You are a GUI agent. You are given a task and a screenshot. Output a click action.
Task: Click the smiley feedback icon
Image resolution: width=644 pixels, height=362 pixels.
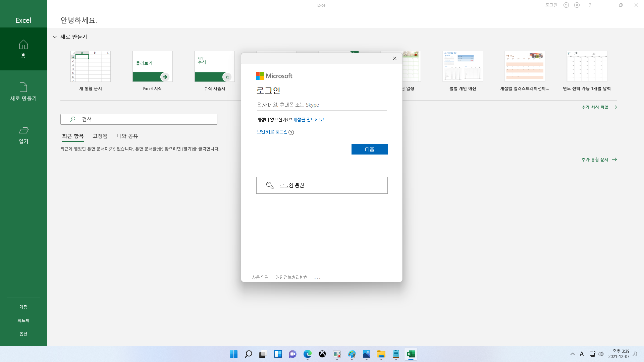click(566, 5)
